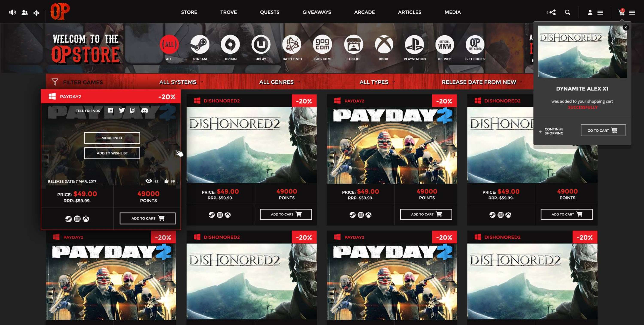Share Payday2 on Twitter
Screen dimensions: 644x325
(122, 110)
